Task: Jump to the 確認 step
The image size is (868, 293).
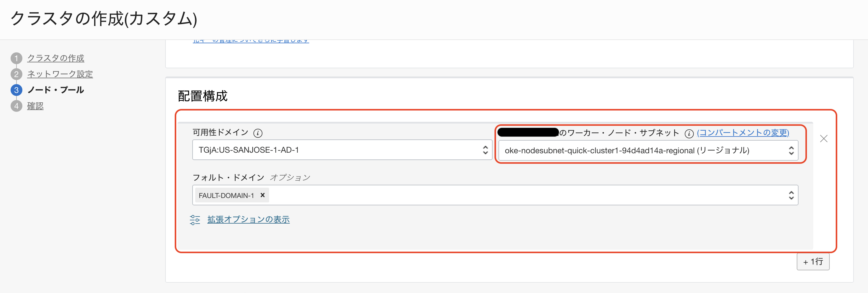Action: (35, 106)
